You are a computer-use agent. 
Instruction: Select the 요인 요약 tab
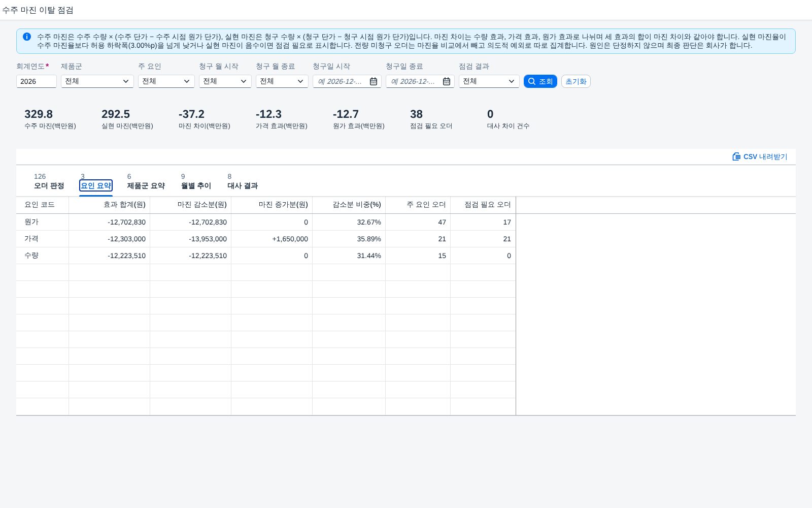(x=96, y=186)
